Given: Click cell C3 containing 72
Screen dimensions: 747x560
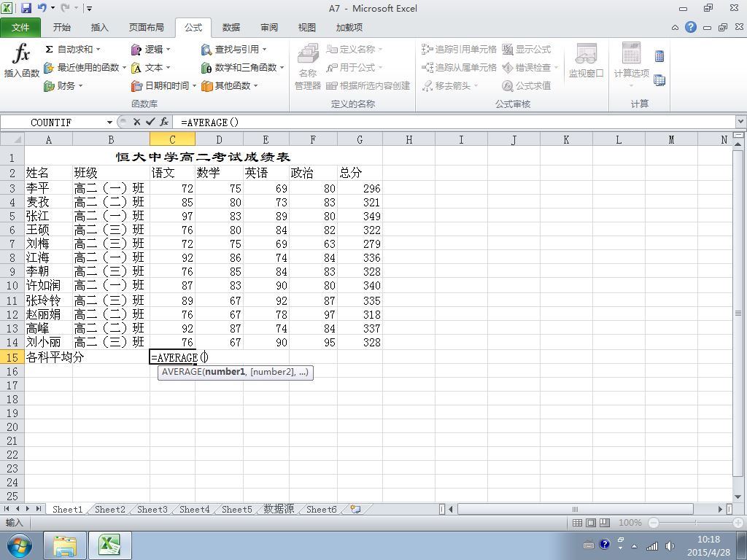Looking at the screenshot, I should click(172, 188).
